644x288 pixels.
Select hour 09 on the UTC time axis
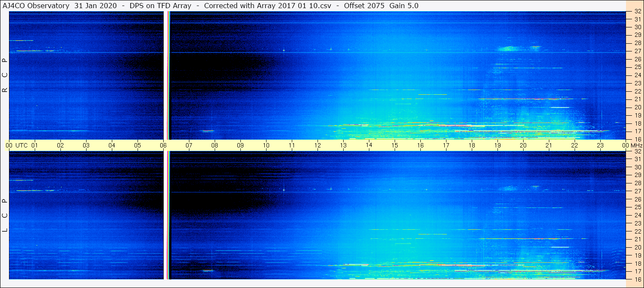tap(240, 145)
